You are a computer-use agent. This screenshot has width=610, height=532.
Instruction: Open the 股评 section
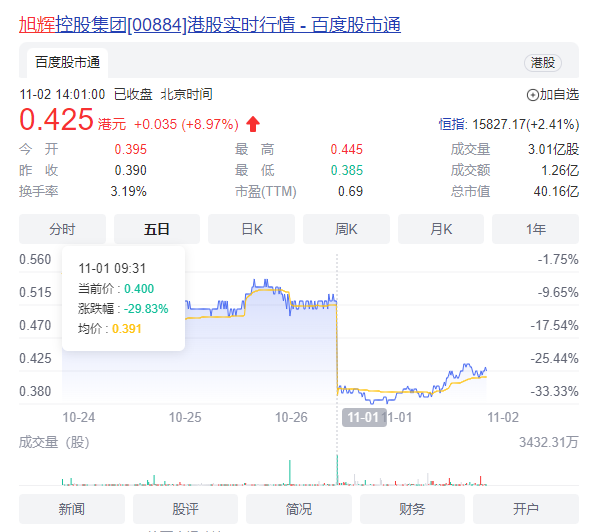(185, 509)
